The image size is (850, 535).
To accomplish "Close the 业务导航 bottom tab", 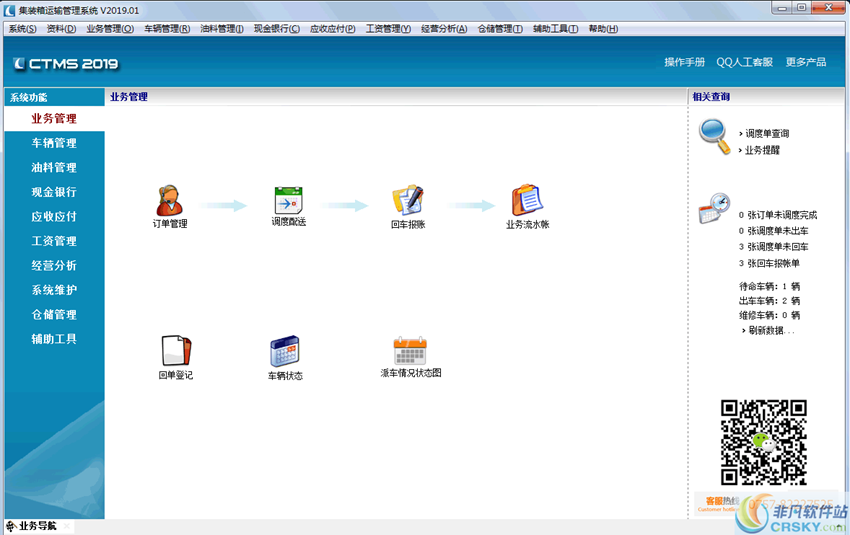I will tap(66, 526).
